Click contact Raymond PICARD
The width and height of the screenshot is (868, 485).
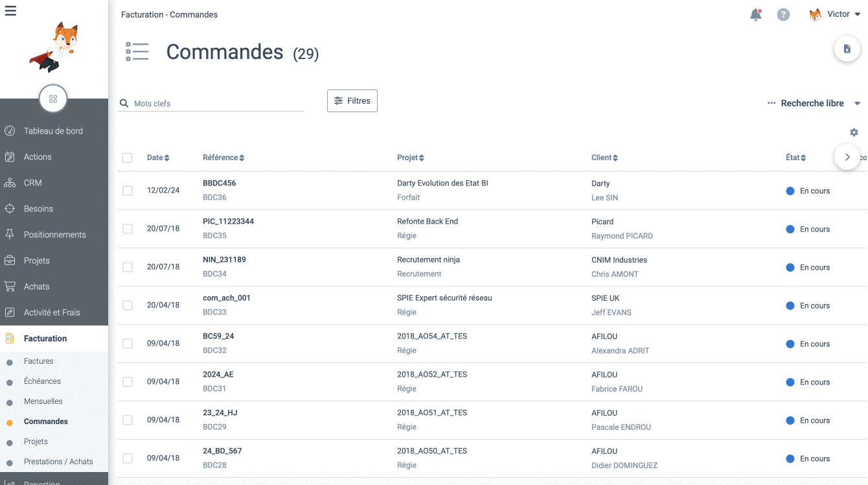click(622, 236)
